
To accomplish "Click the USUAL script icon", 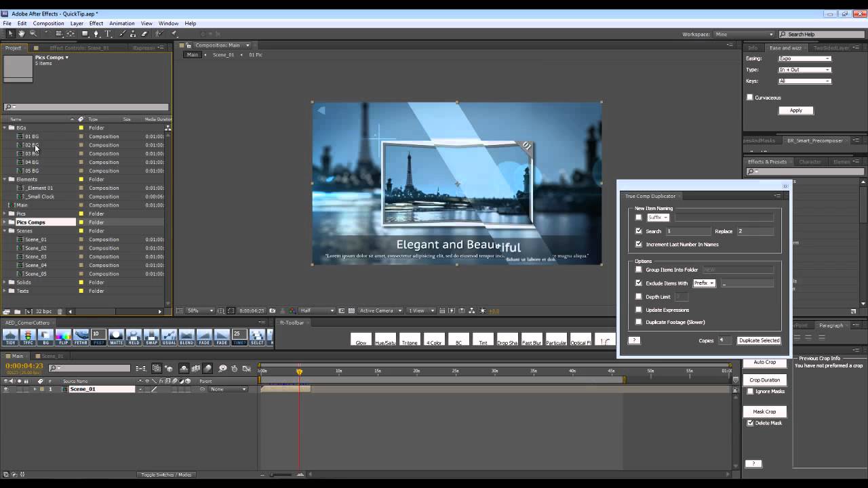I will 169,338.
